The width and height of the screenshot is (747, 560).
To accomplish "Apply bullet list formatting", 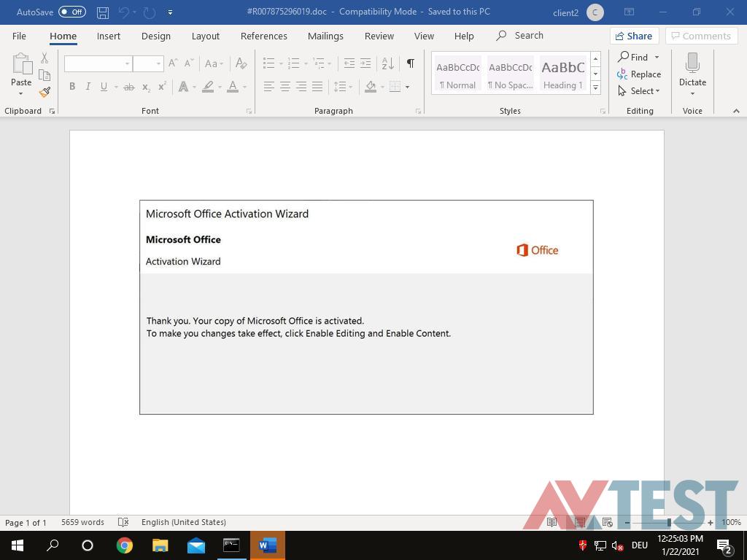I will coord(269,63).
